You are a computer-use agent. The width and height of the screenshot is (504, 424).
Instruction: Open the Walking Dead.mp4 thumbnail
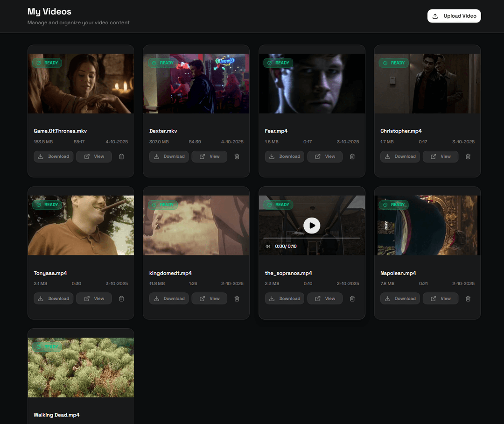(81, 367)
